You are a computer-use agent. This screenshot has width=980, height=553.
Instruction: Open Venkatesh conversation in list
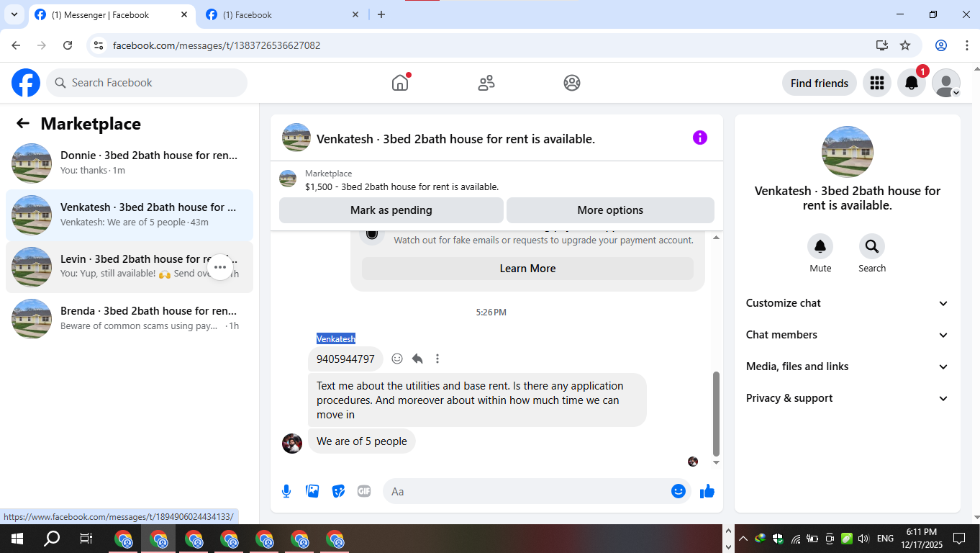point(130,215)
